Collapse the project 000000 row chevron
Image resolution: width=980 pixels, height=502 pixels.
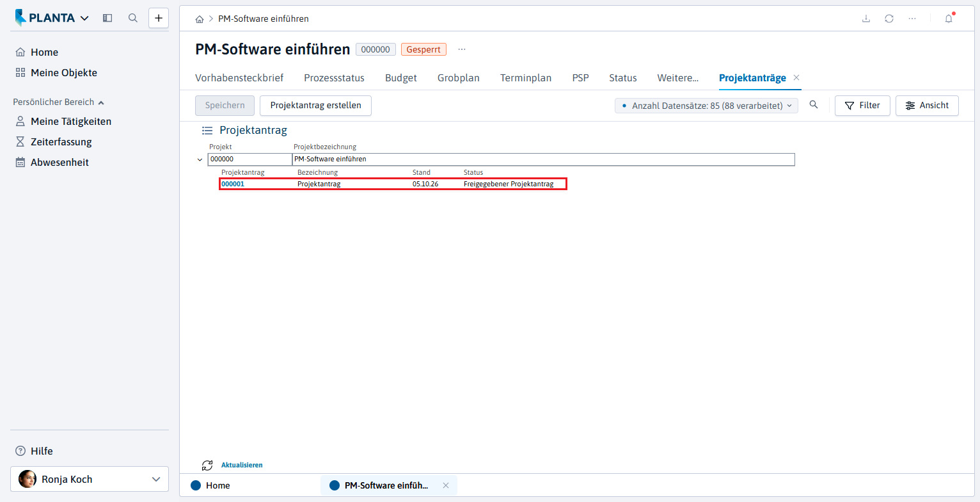pyautogui.click(x=200, y=159)
